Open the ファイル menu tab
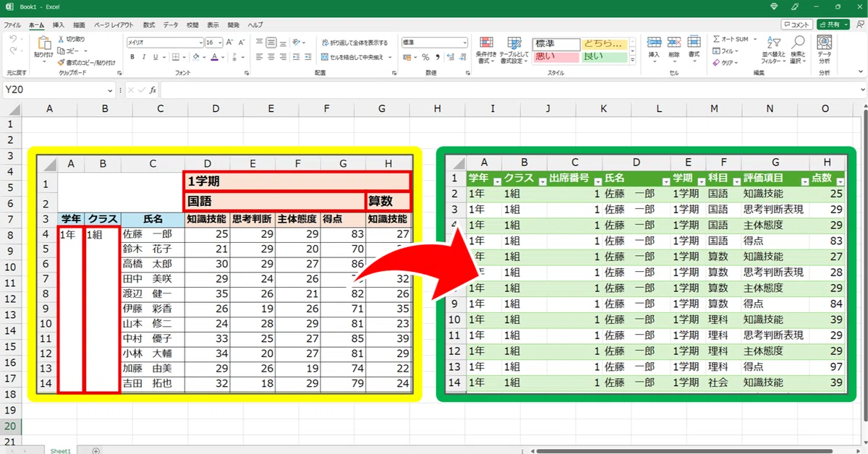This screenshot has height=454, width=868. click(12, 25)
